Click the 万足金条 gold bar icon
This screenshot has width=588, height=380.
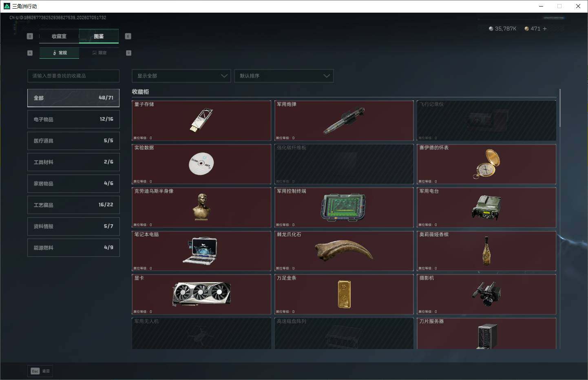(x=344, y=294)
